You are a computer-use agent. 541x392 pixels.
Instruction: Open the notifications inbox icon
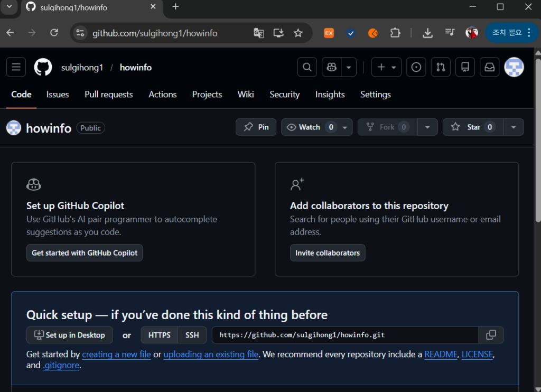click(x=490, y=67)
